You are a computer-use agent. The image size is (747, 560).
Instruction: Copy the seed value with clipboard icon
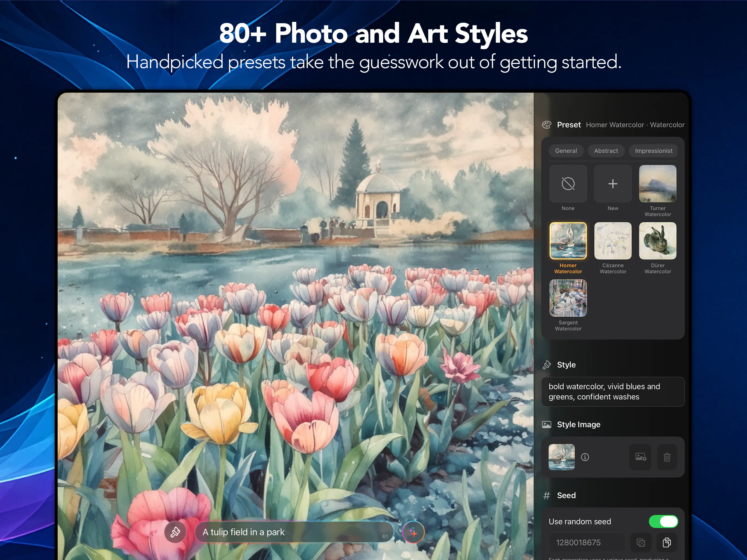[667, 542]
